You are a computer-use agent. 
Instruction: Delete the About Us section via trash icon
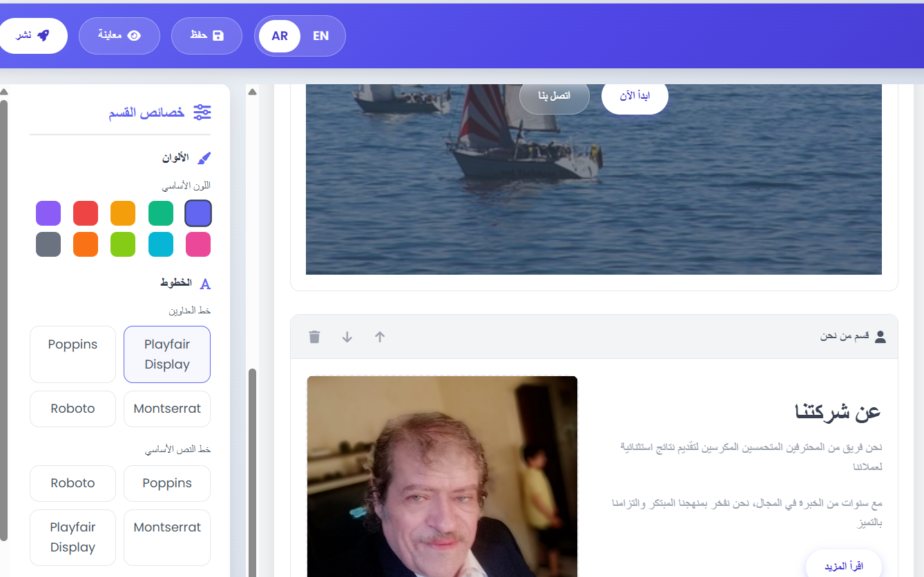click(x=314, y=337)
